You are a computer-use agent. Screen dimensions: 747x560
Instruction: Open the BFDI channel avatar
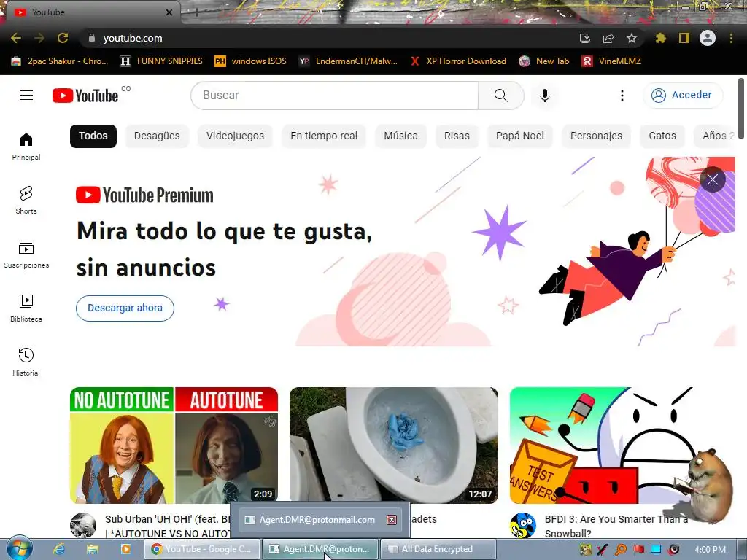tap(522, 525)
